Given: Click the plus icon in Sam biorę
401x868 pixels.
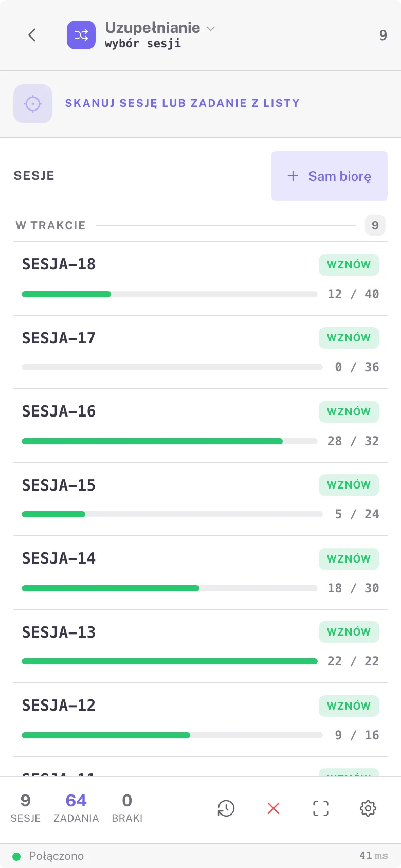Looking at the screenshot, I should coord(293,176).
